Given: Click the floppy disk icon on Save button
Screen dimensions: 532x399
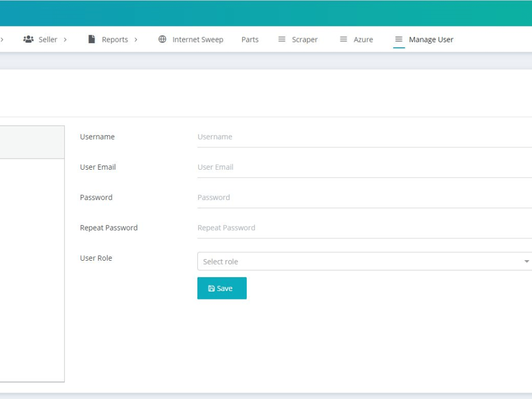Looking at the screenshot, I should coord(211,288).
